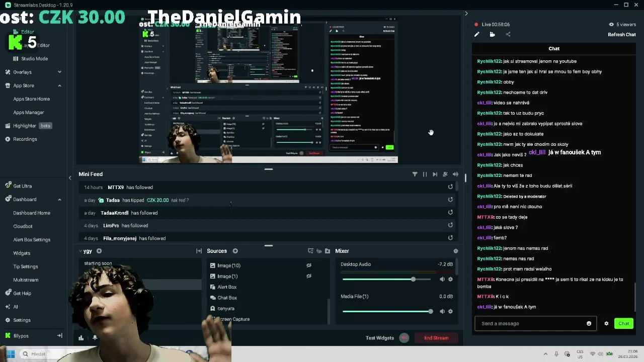Click the eye icon next to 5 viewers
The height and width of the screenshot is (362, 644).
611,24
